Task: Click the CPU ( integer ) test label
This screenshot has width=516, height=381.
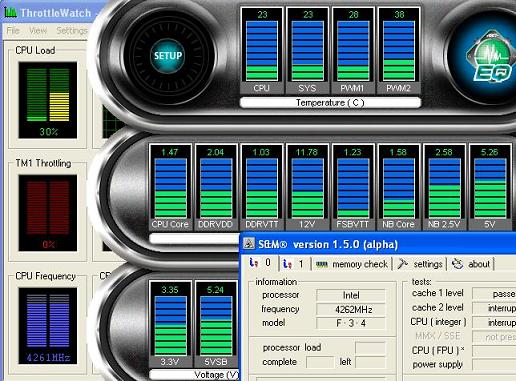Action: [x=438, y=322]
